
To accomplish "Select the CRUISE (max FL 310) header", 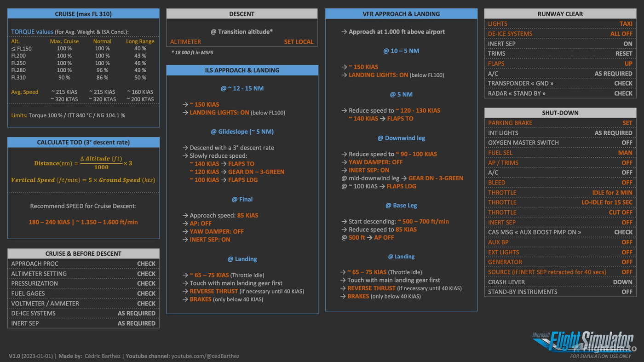I will [83, 14].
